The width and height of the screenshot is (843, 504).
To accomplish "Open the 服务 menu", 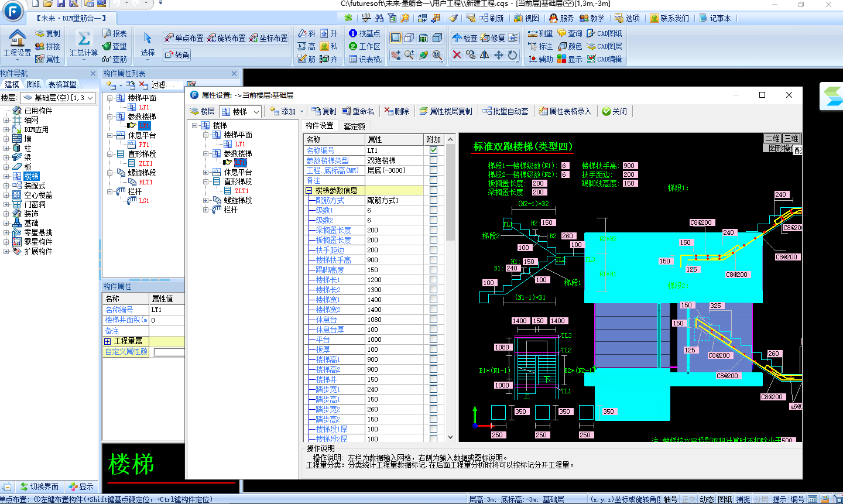I will click(x=561, y=18).
